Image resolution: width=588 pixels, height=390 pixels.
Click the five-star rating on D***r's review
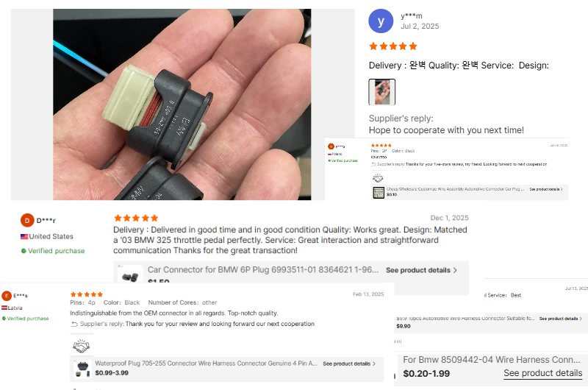(136, 218)
